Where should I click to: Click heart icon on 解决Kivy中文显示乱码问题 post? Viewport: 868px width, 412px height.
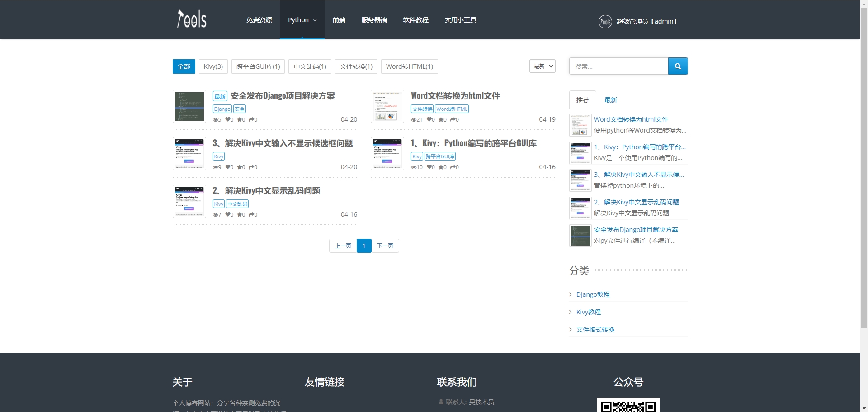(x=227, y=215)
